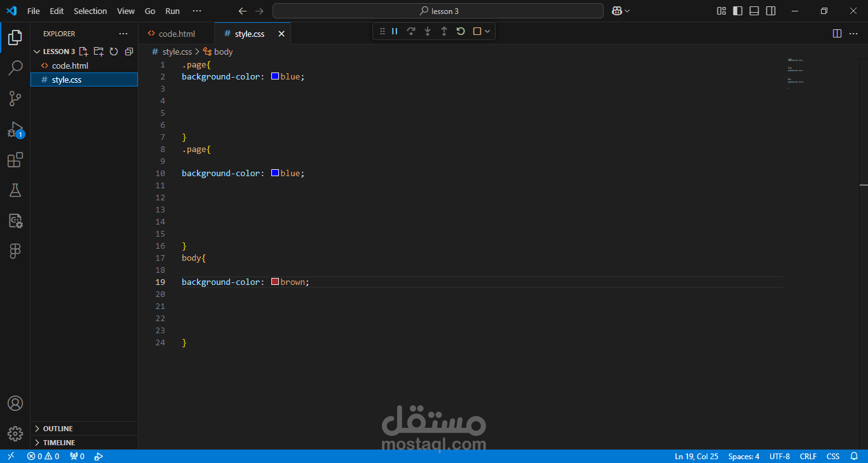Open the Run menu
This screenshot has width=868, height=463.
coord(172,11)
